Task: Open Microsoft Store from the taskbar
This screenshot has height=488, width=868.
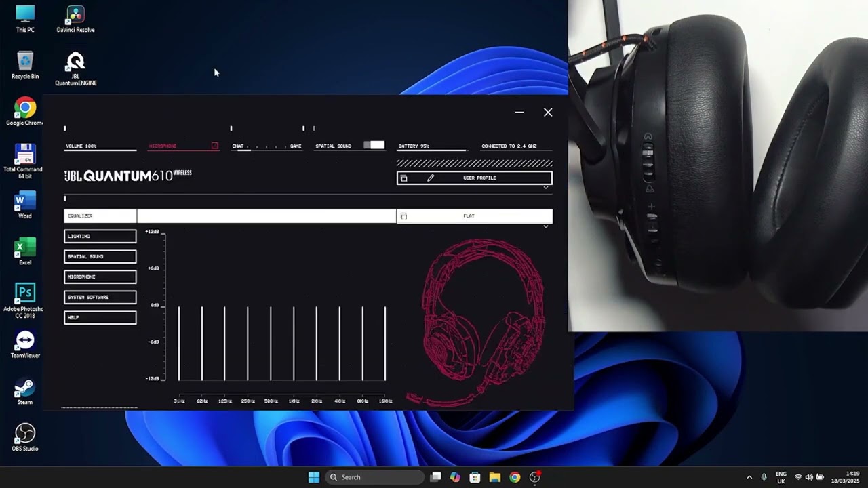Action: pyautogui.click(x=475, y=477)
